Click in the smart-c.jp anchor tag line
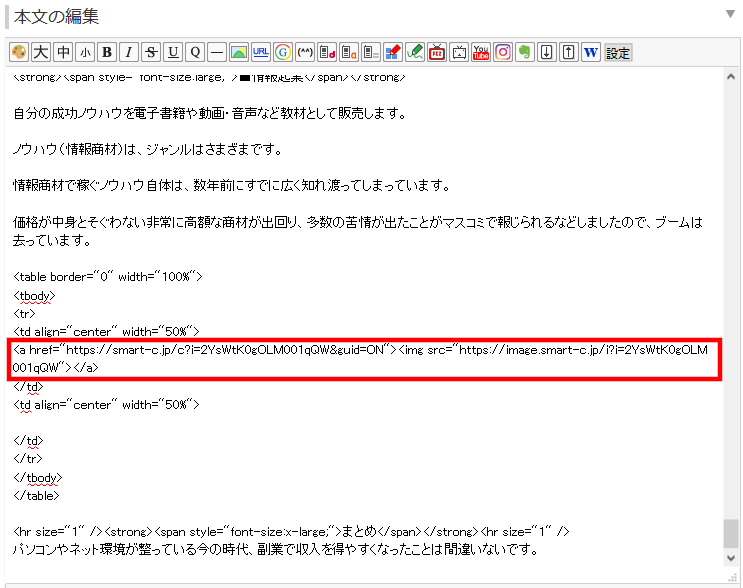 coord(361,358)
